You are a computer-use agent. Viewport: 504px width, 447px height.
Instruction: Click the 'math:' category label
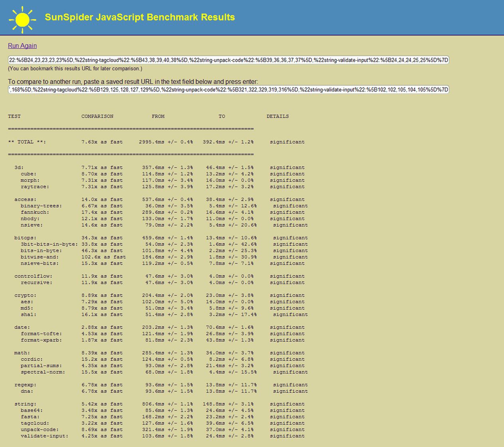22,353
